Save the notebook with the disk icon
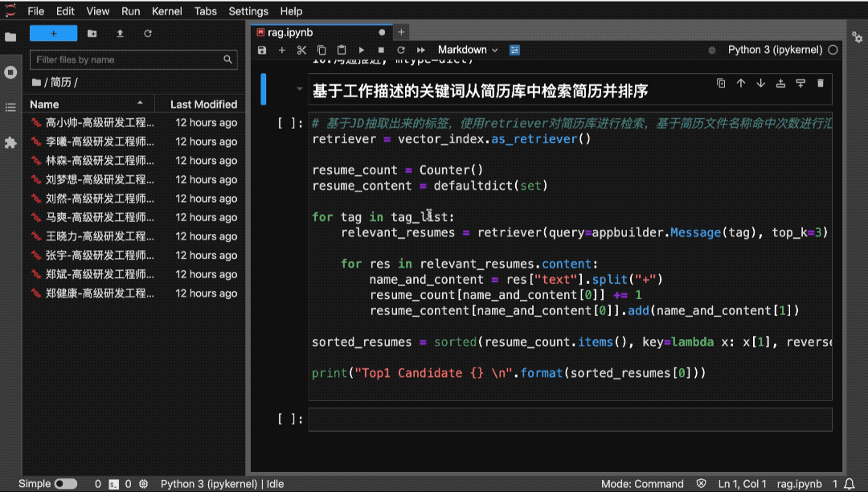 click(x=262, y=50)
